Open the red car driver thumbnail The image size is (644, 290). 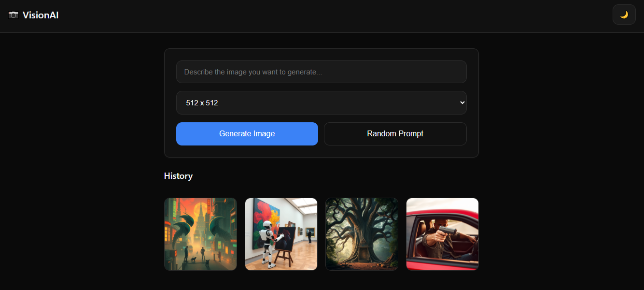point(442,234)
